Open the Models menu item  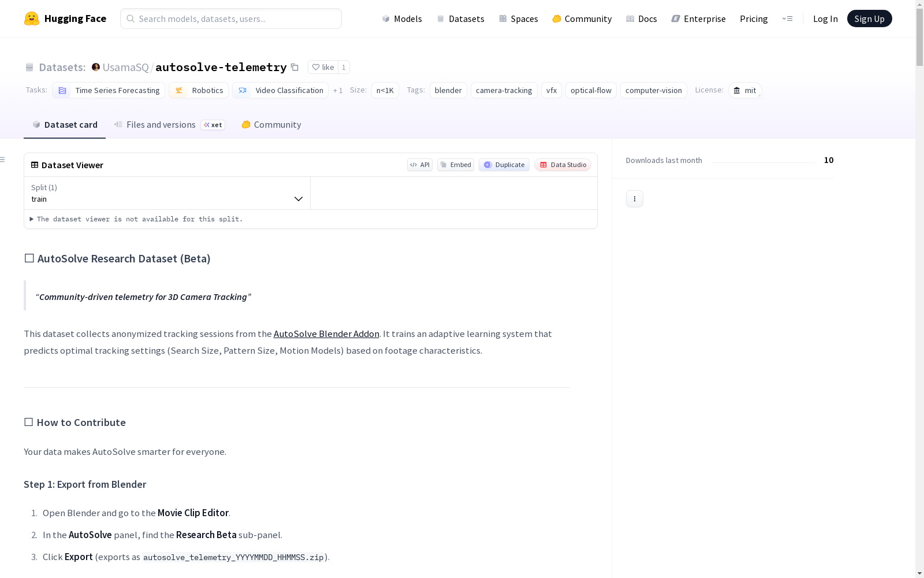coord(402,18)
